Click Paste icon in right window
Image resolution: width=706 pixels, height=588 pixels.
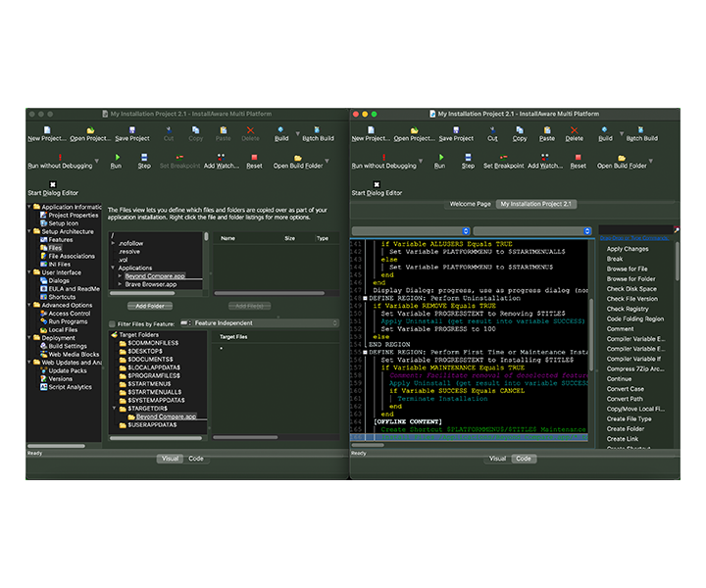[546, 130]
